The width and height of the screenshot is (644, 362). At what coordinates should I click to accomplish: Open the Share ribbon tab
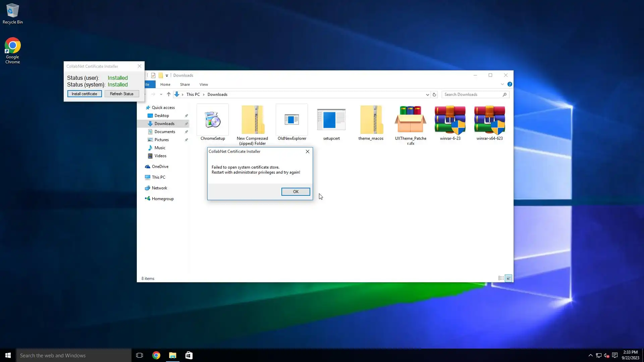[x=185, y=84]
